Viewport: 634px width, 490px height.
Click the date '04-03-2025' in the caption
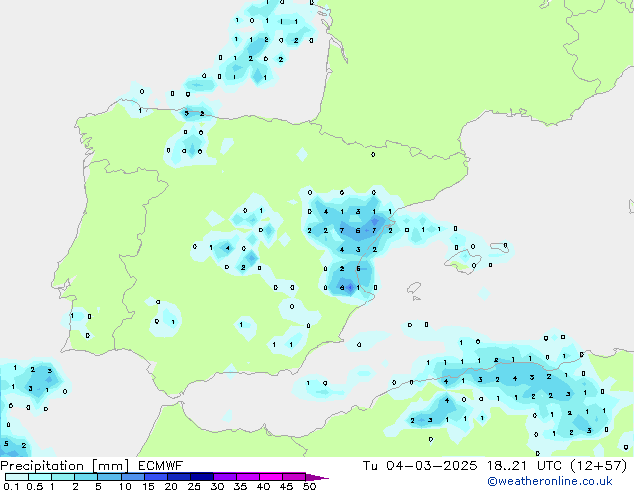431,466
